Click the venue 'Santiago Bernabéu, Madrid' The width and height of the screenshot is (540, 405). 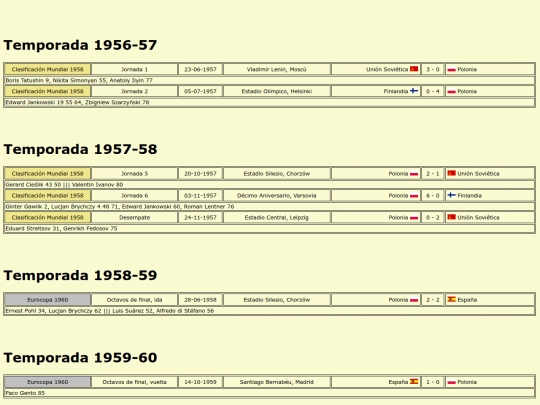(277, 382)
